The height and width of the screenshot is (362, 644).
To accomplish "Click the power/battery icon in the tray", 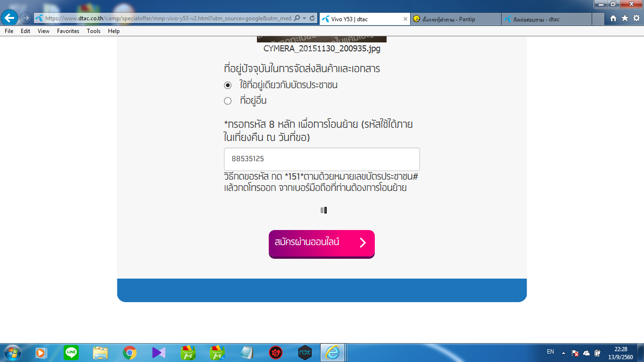I will click(597, 353).
